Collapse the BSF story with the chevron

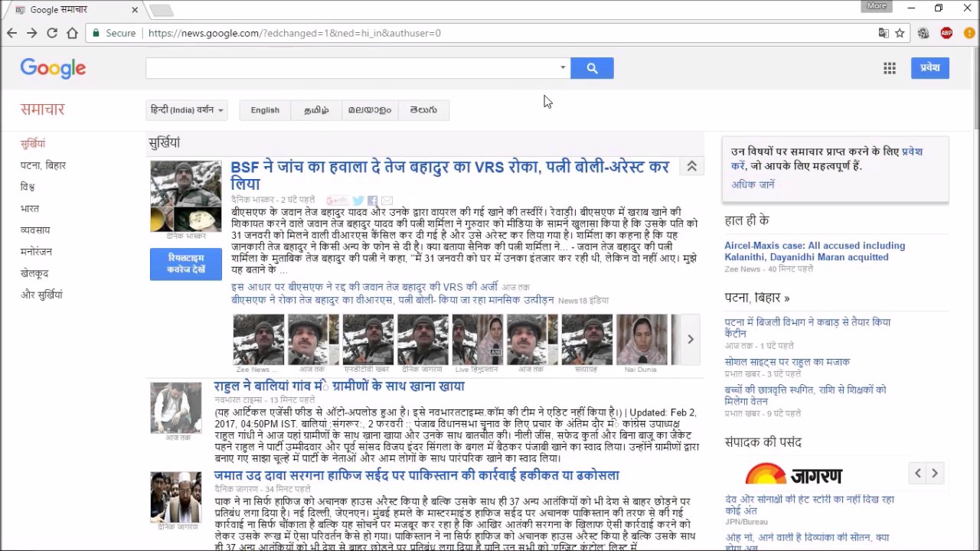click(691, 167)
